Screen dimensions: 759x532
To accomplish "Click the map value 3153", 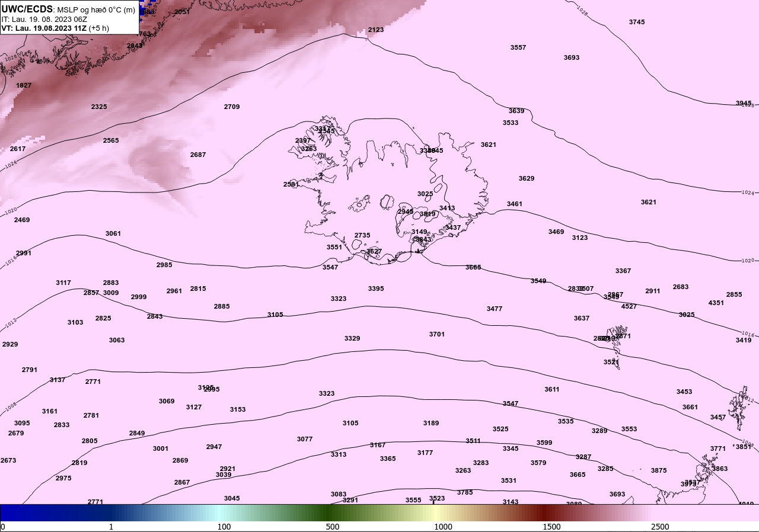I will click(238, 409).
